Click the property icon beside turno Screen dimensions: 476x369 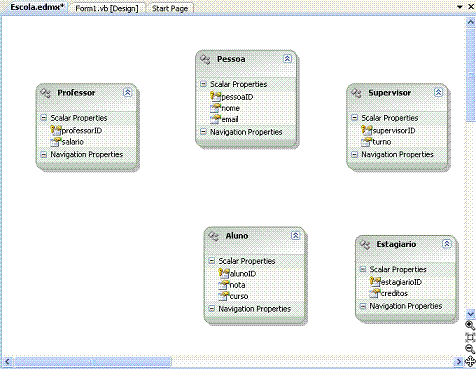point(367,142)
